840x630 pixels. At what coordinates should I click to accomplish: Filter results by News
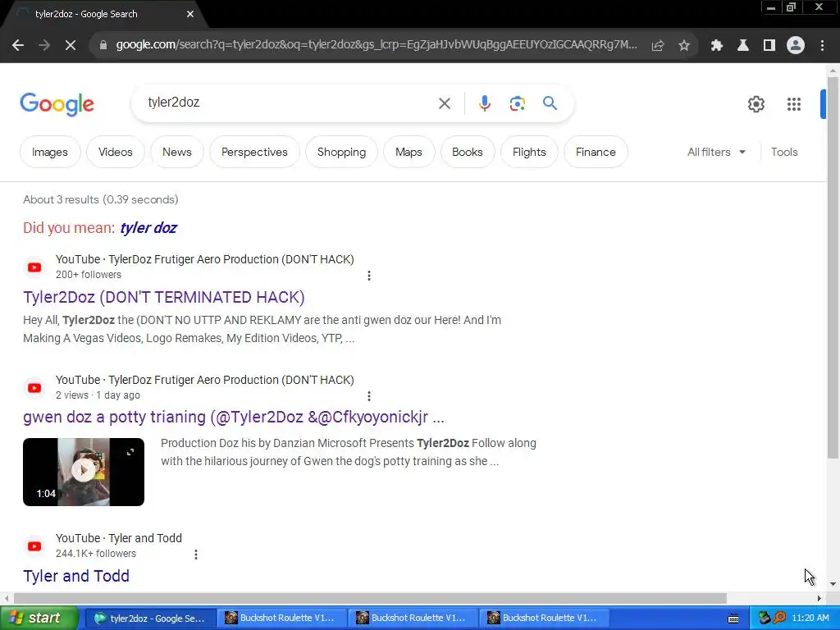pyautogui.click(x=177, y=152)
